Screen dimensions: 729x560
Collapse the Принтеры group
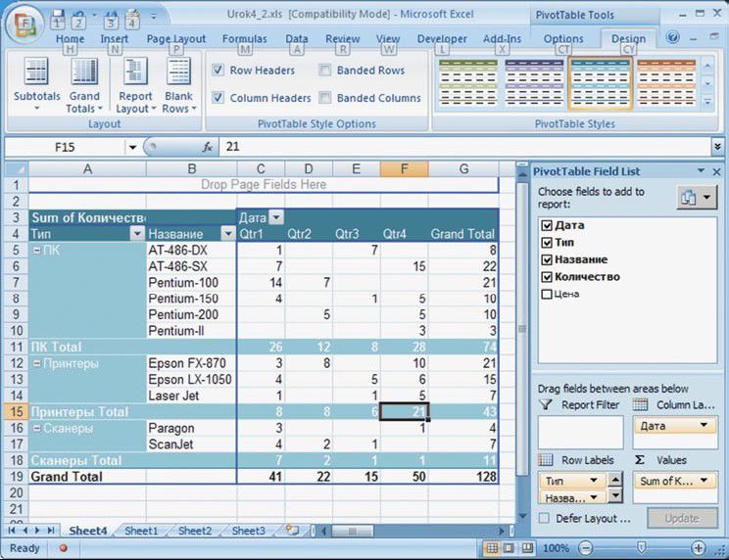pos(35,363)
